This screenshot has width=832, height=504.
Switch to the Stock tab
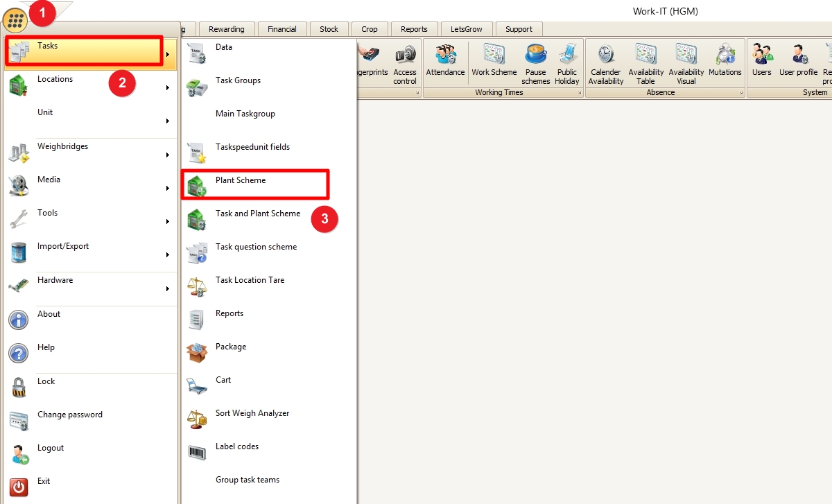tap(329, 29)
